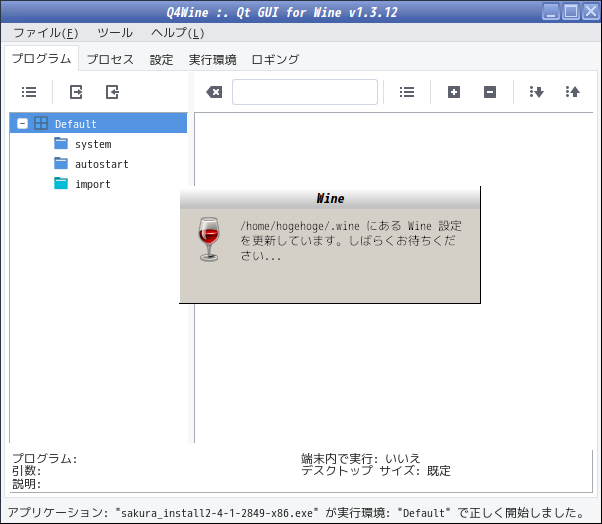Switch to the 実行環境 tab
This screenshot has width=602, height=524.
coord(212,60)
